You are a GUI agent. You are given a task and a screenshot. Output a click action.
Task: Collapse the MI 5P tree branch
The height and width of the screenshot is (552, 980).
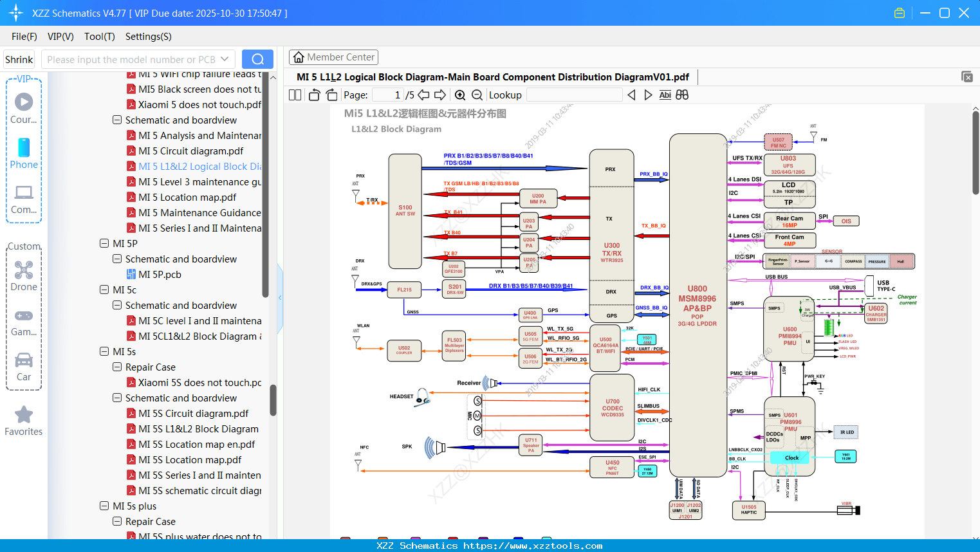(x=104, y=243)
